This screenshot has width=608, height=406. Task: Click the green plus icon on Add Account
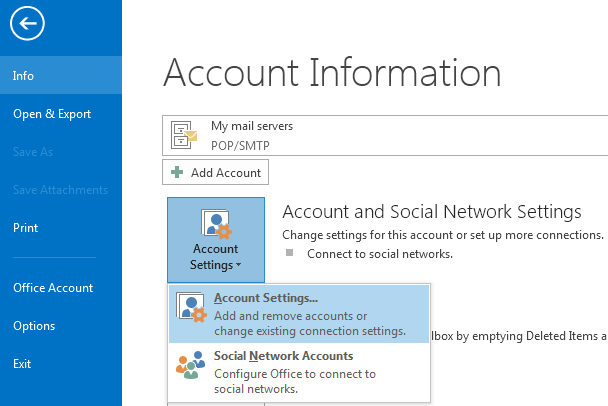tap(177, 172)
